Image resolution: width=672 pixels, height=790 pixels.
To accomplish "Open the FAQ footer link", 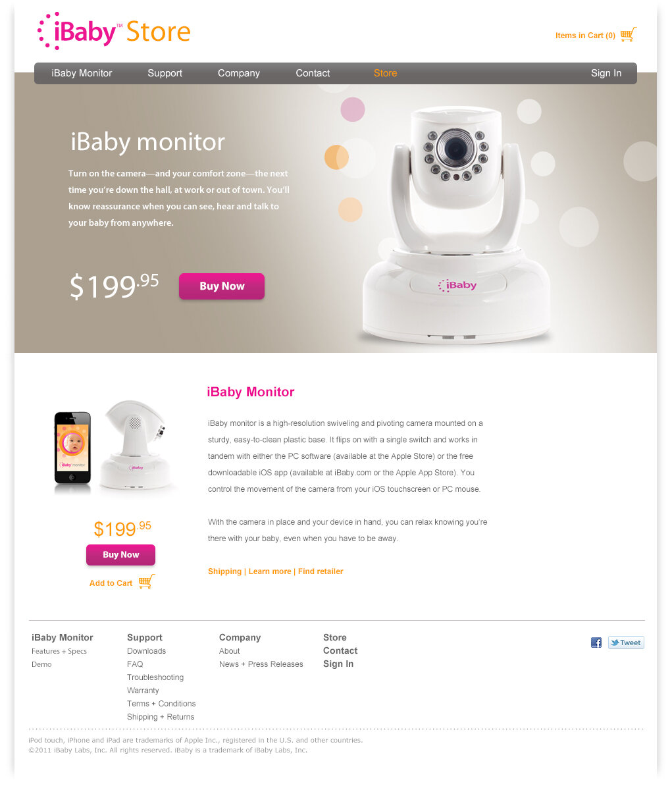I will click(x=135, y=664).
